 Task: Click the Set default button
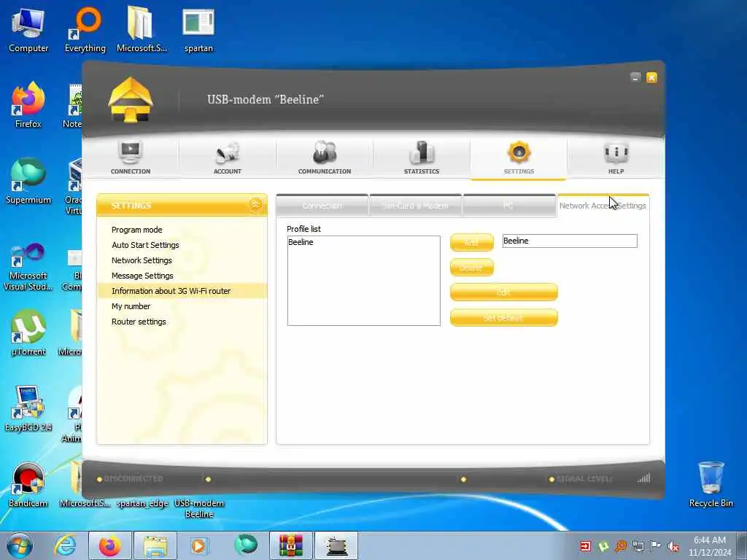[503, 318]
